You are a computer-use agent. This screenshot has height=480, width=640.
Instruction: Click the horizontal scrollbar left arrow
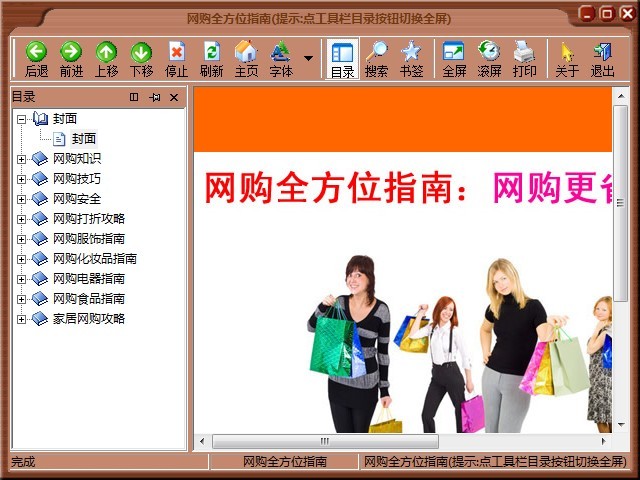pyautogui.click(x=202, y=441)
